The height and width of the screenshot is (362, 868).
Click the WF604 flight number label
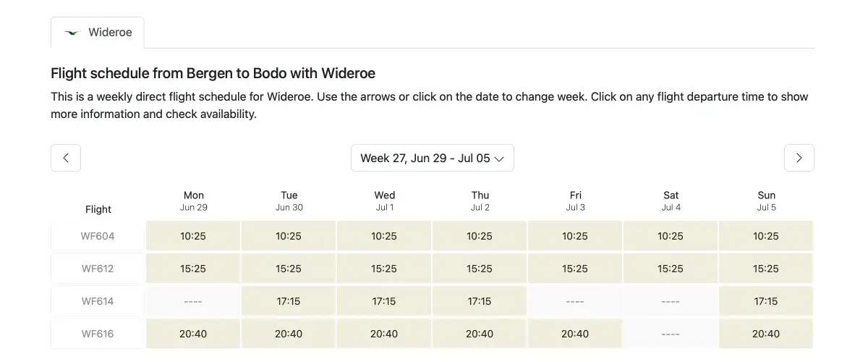(98, 236)
